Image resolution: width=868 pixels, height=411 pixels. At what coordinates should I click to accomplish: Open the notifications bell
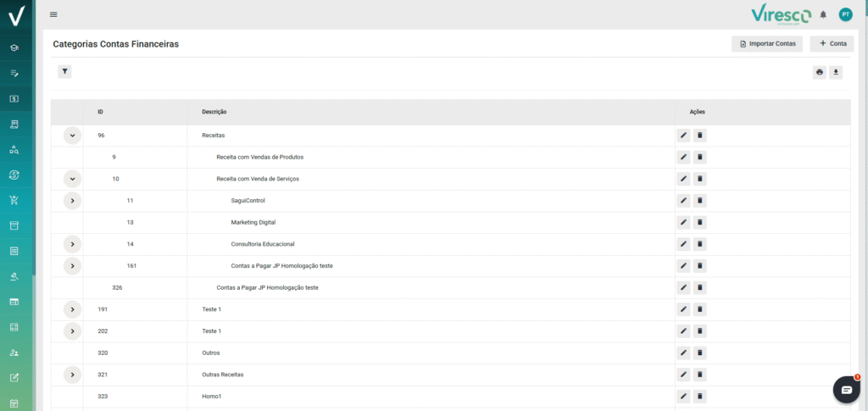pyautogui.click(x=823, y=14)
